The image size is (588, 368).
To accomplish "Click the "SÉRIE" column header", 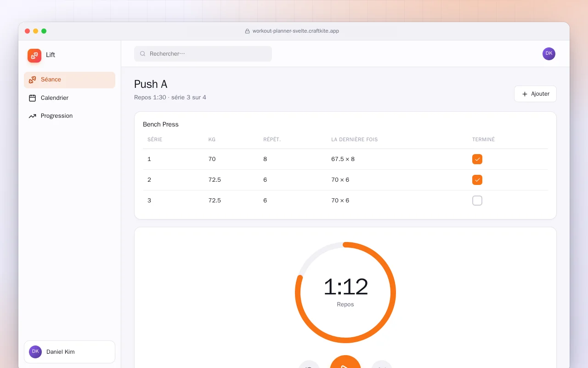I will [155, 139].
